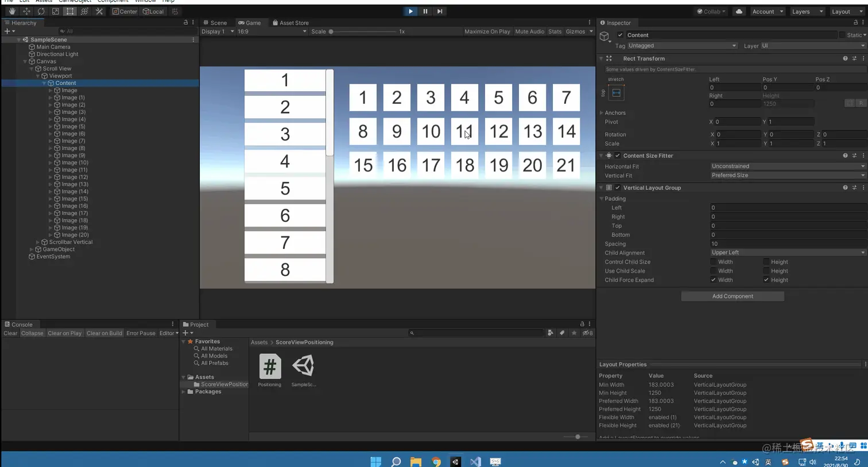Screen dimensions: 868x467
Task: Select the Rotate tool
Action: (x=40, y=10)
